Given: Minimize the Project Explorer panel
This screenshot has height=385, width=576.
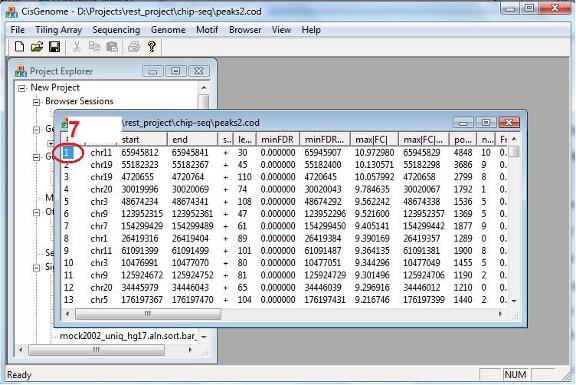Looking at the screenshot, I should 153,71.
